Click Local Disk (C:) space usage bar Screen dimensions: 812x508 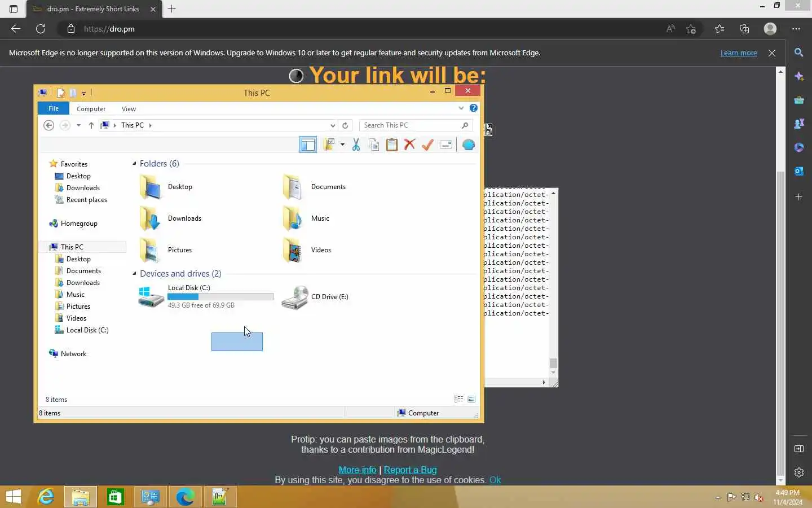(220, 296)
